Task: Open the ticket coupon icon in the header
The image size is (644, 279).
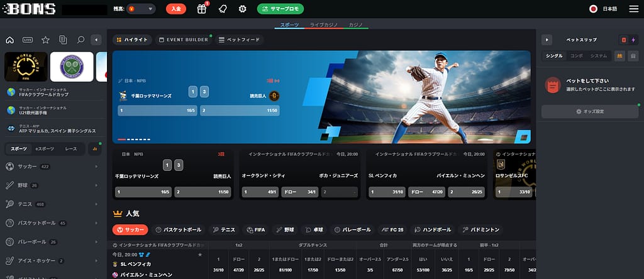Action: coord(222,9)
